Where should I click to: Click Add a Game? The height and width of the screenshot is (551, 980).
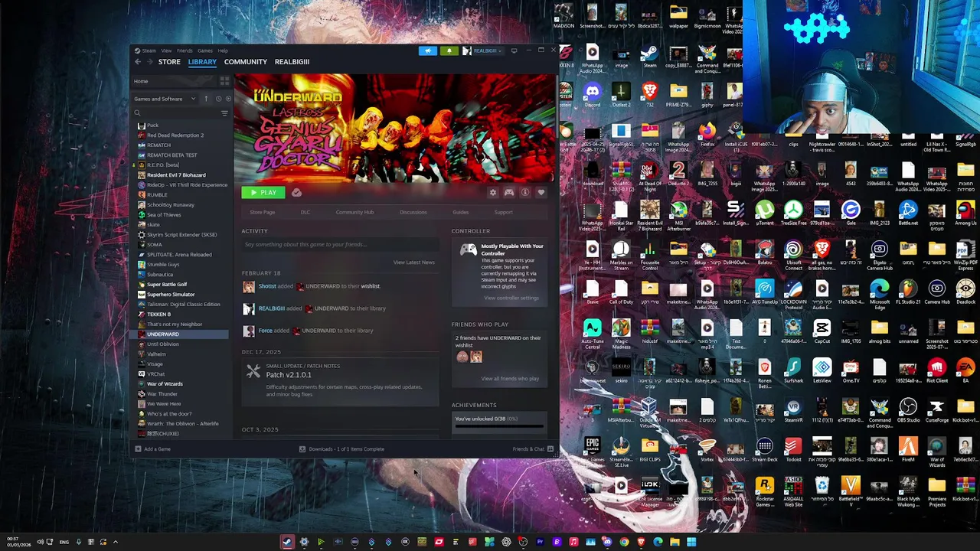coord(152,449)
